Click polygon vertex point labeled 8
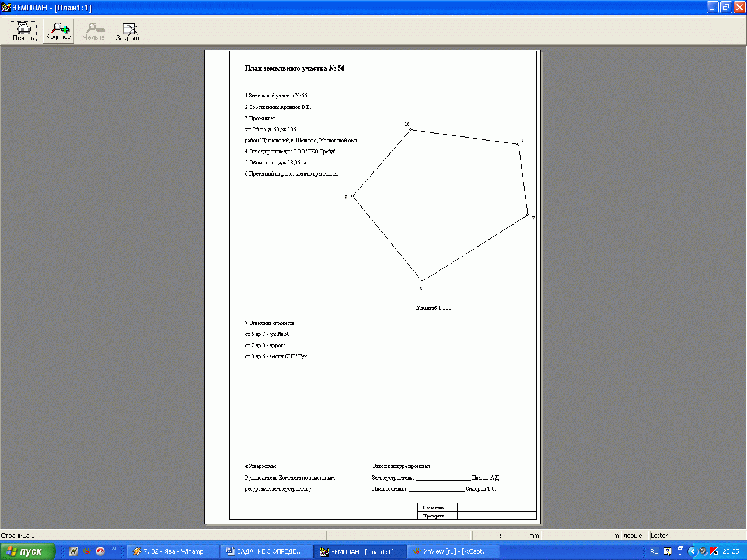This screenshot has height=560, width=747. [422, 281]
